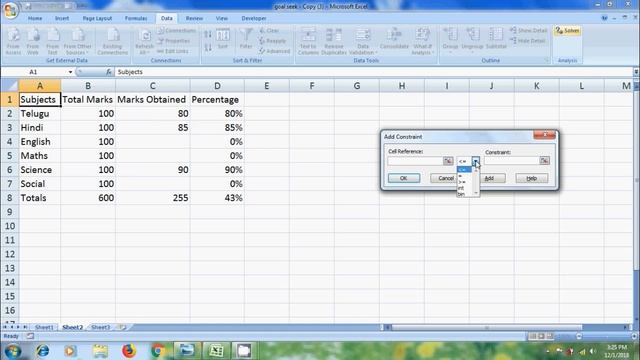Viewport: 640px width, 360px height.
Task: Click the Consolidate icon
Action: (394, 39)
